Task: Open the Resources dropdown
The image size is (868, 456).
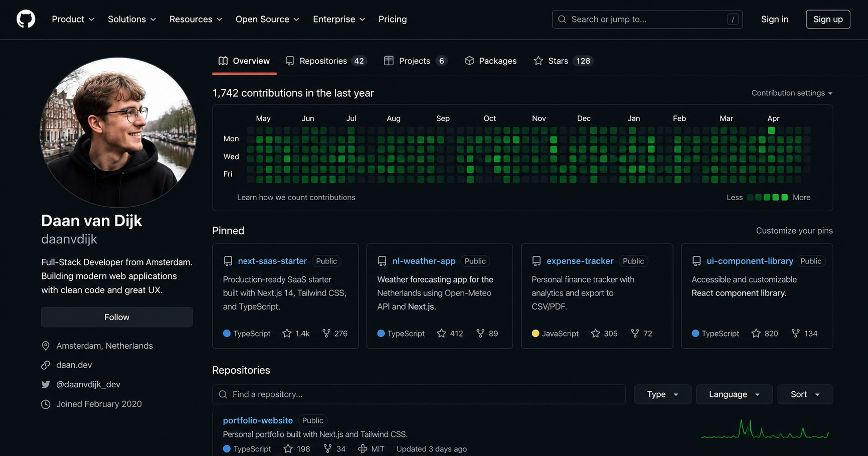Action: [x=196, y=19]
